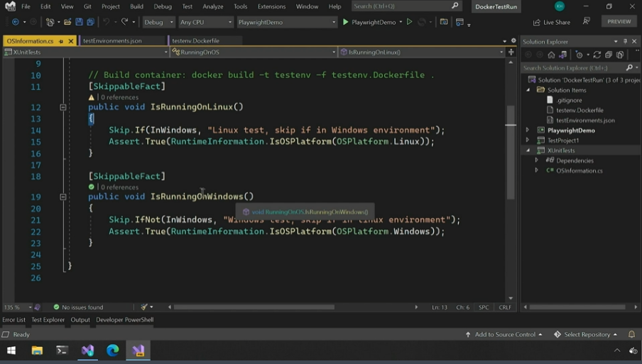Open Microsoft Edge from the taskbar
The image size is (642, 364).
click(x=113, y=351)
